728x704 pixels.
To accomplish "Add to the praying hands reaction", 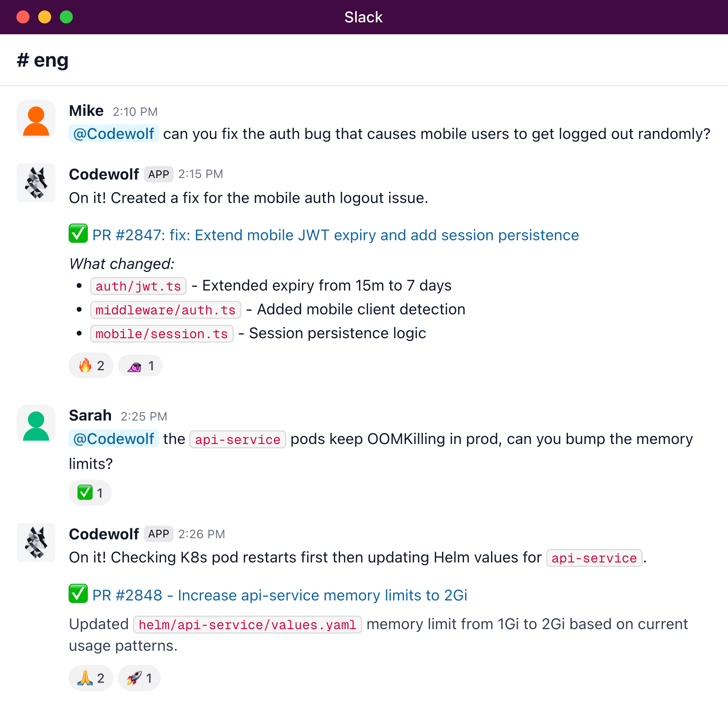I will point(91,678).
